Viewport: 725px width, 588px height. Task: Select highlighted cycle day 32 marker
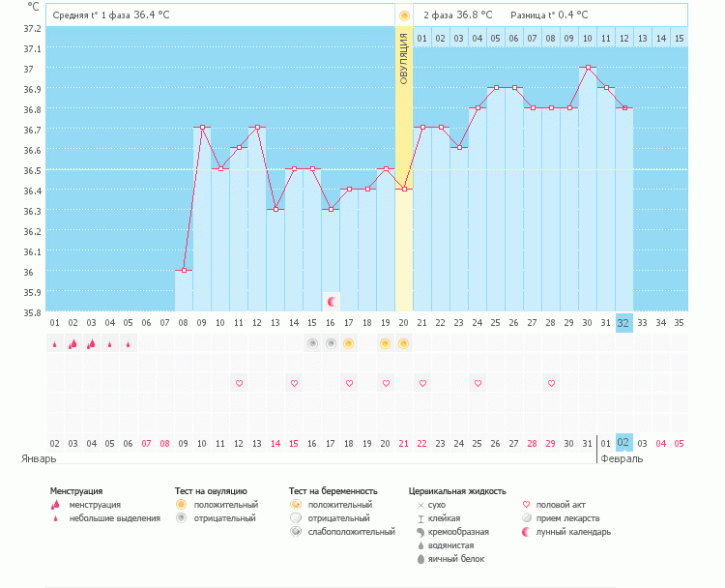[624, 323]
